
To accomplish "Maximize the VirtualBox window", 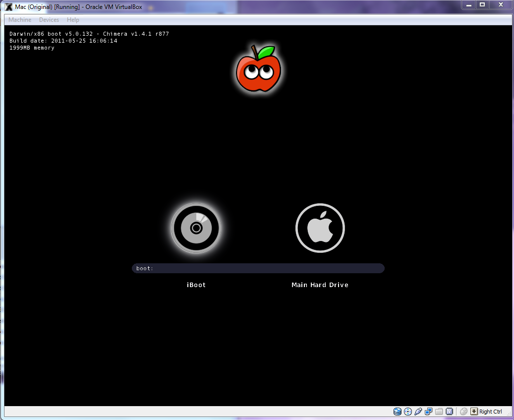I will (482, 5).
